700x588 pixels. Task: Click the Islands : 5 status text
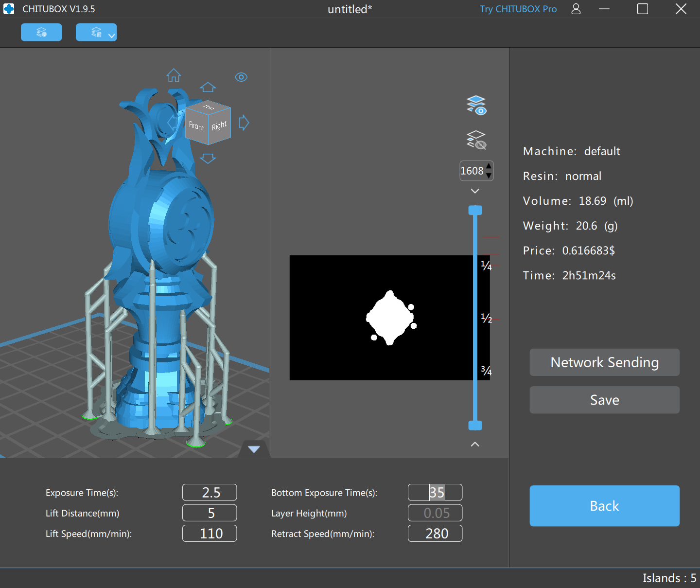[x=669, y=578]
